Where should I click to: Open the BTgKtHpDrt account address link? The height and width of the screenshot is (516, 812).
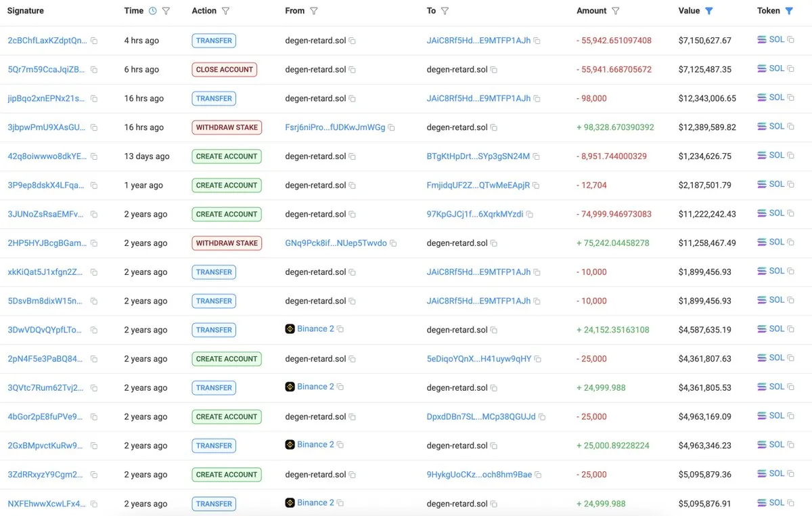click(x=478, y=156)
